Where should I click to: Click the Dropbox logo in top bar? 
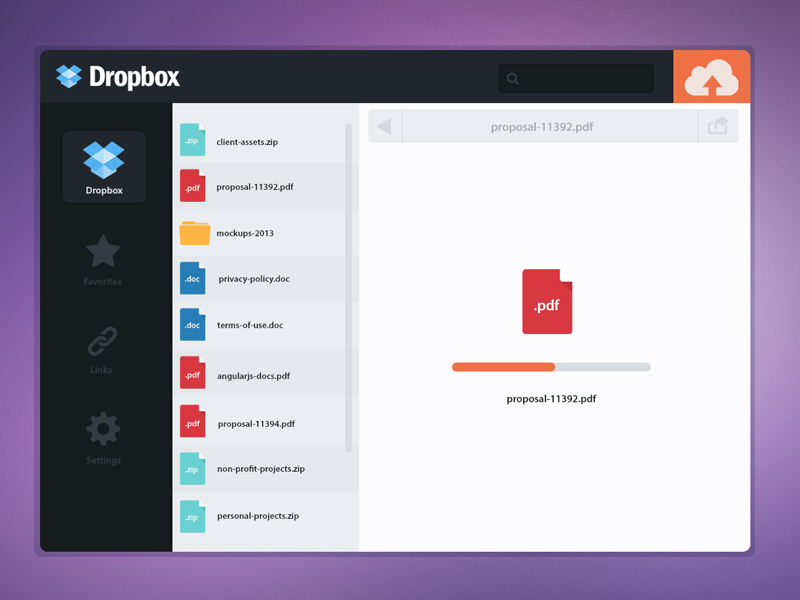click(118, 77)
